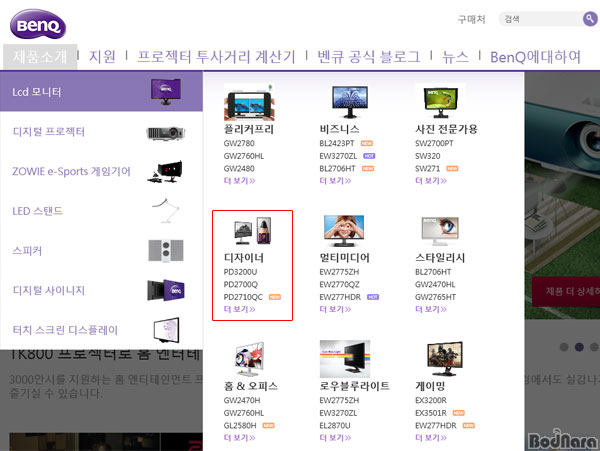Select LED 스탠드 category
This screenshot has height=451, width=600.
(38, 211)
